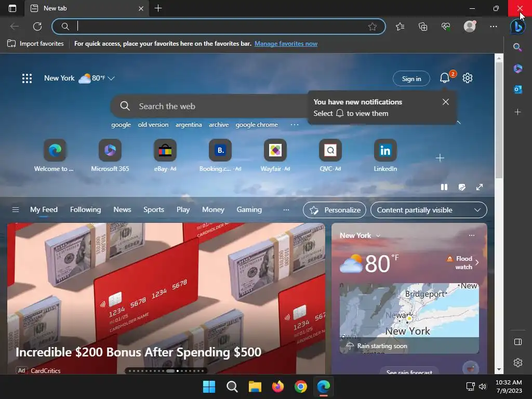
Task: Open the LinkedIn quick link tile
Action: pyautogui.click(x=385, y=156)
